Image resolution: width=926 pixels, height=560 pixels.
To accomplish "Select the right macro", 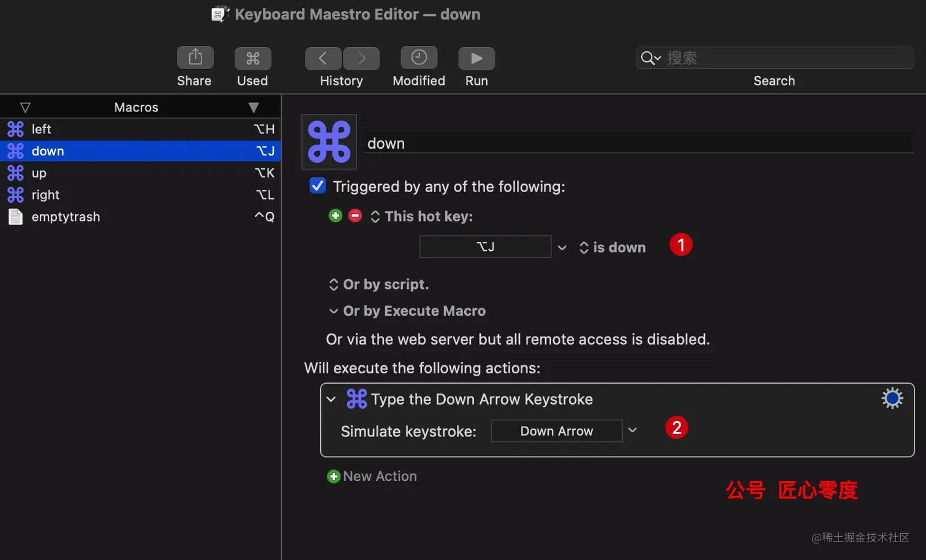I will click(x=140, y=195).
